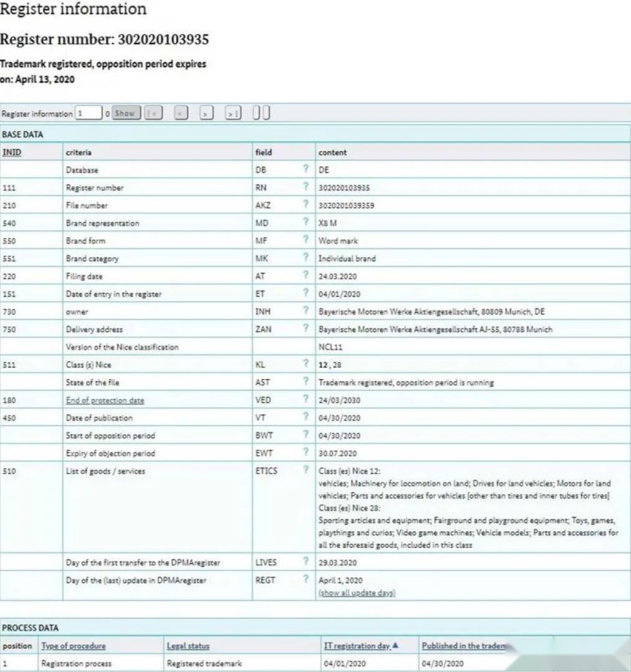631x672 pixels.
Task: Select filing date 24.03.2020
Action: (338, 277)
